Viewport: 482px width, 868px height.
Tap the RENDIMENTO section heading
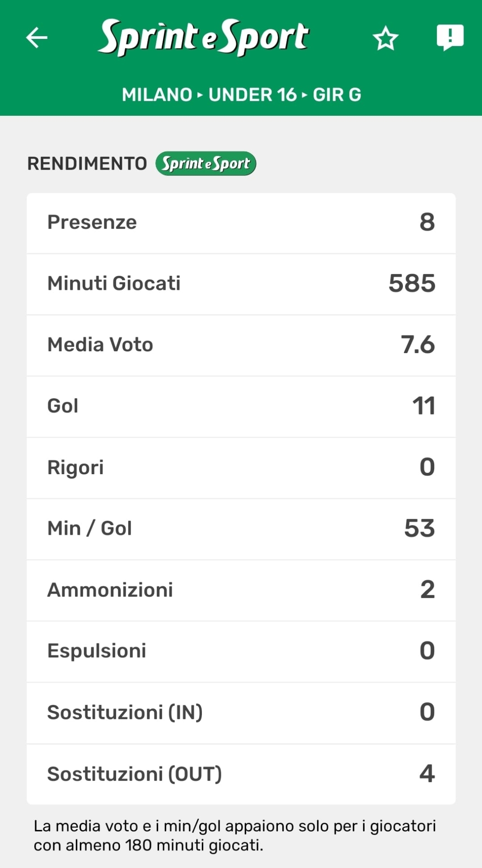tap(87, 164)
